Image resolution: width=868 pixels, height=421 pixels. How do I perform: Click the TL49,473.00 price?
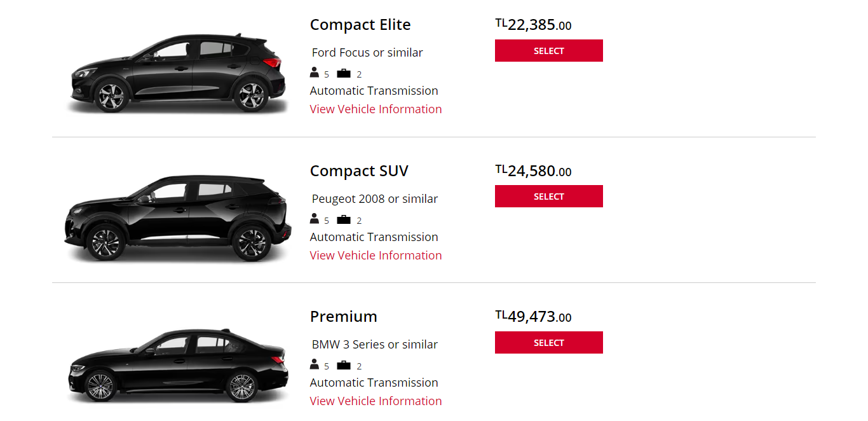[534, 317]
